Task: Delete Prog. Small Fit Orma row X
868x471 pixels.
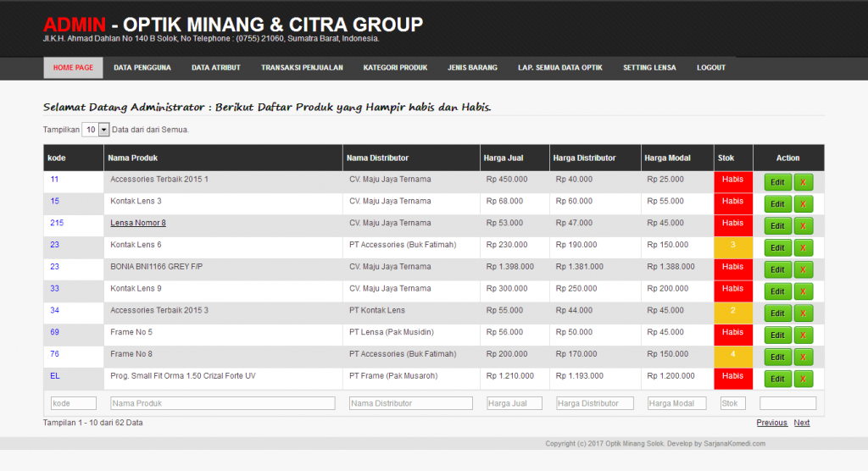Action: click(x=803, y=380)
